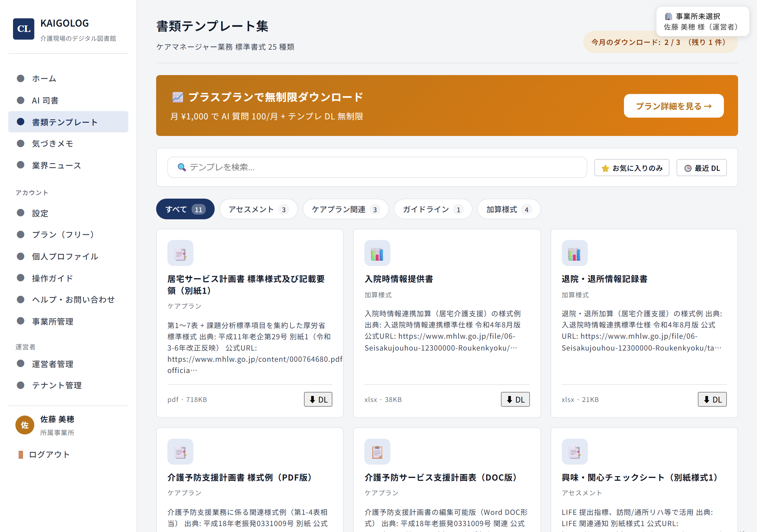Viewport: 757px width, 532px height.
Task: Click アセスメント label under 興味・関心チェックシート
Action: [582, 493]
